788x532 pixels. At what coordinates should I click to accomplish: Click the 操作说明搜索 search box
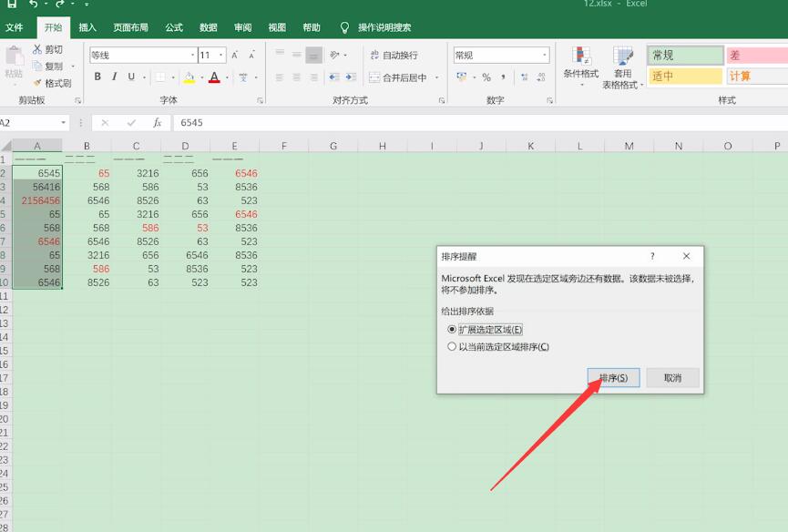point(384,27)
